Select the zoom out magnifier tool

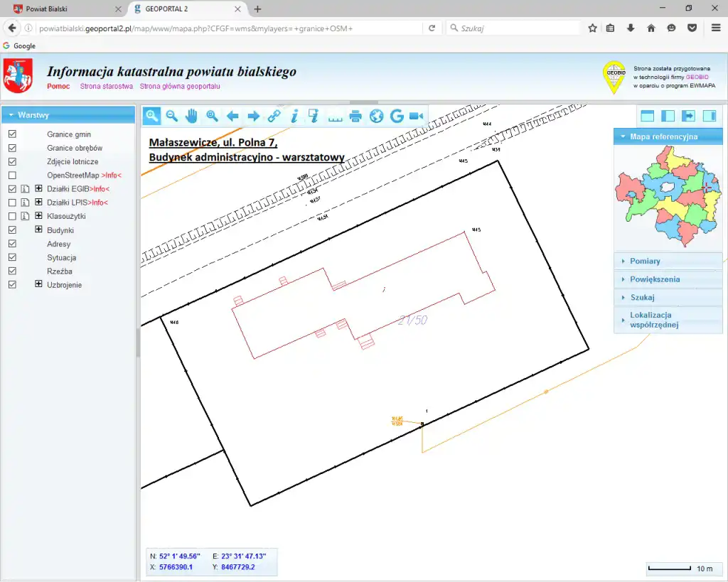coord(171,116)
